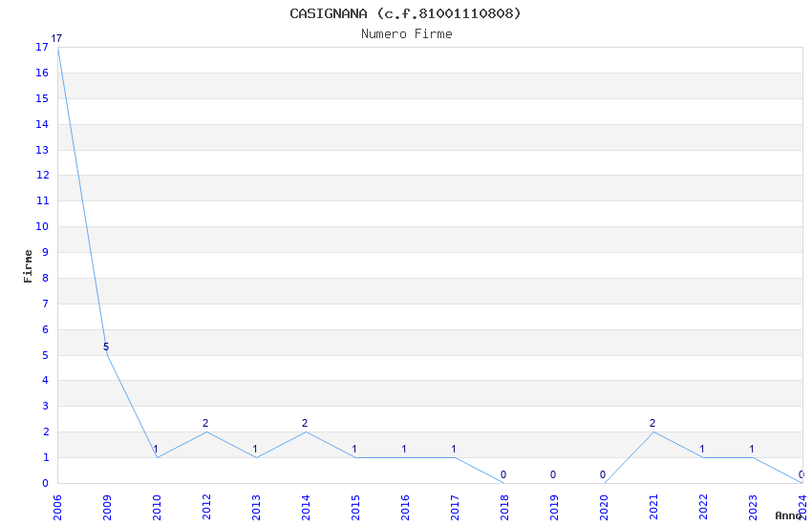Click the data label 2 above year 2014
Viewport: 812px width, 525px height.
pos(305,423)
